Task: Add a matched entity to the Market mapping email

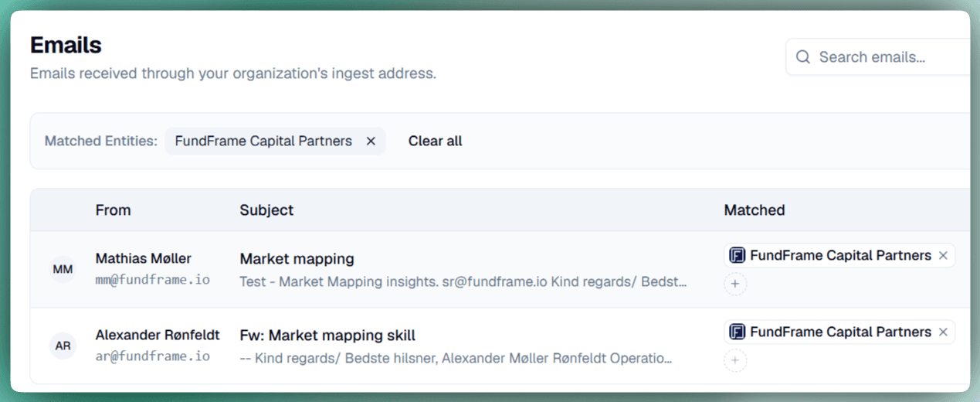Action: point(735,284)
